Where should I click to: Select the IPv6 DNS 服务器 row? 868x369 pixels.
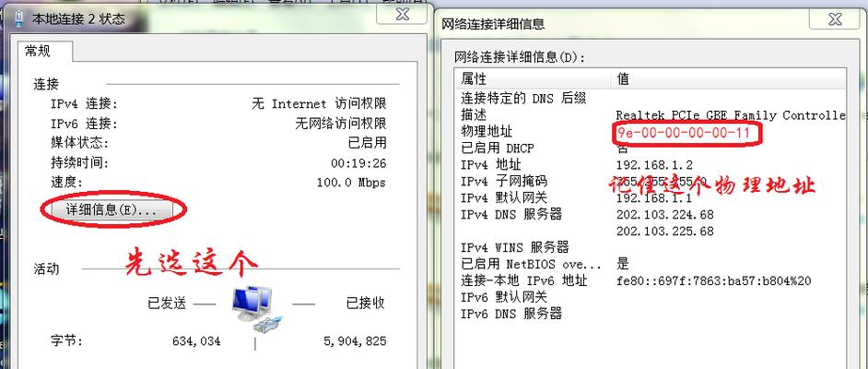[511, 314]
